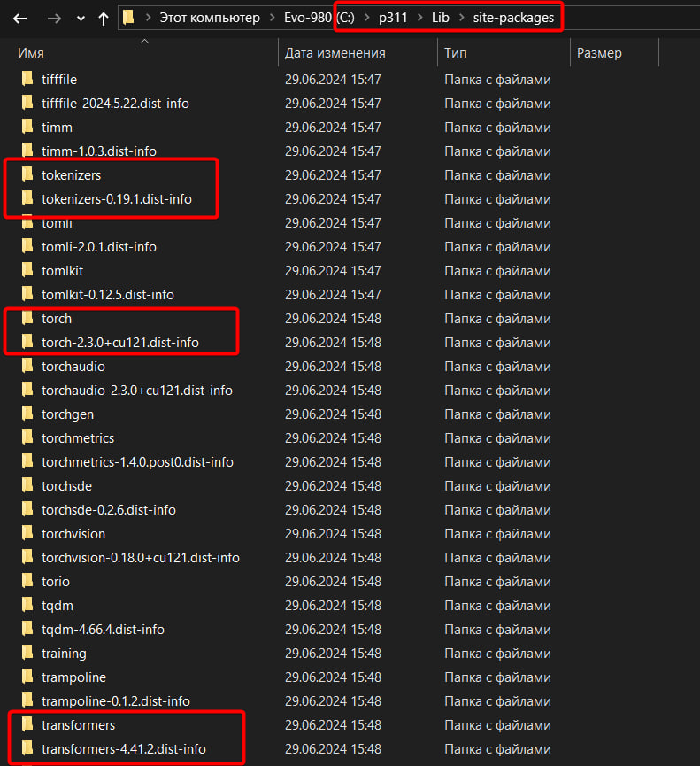Open the recent locations dropdown arrow
Screen dimensions: 700x766
(x=81, y=19)
